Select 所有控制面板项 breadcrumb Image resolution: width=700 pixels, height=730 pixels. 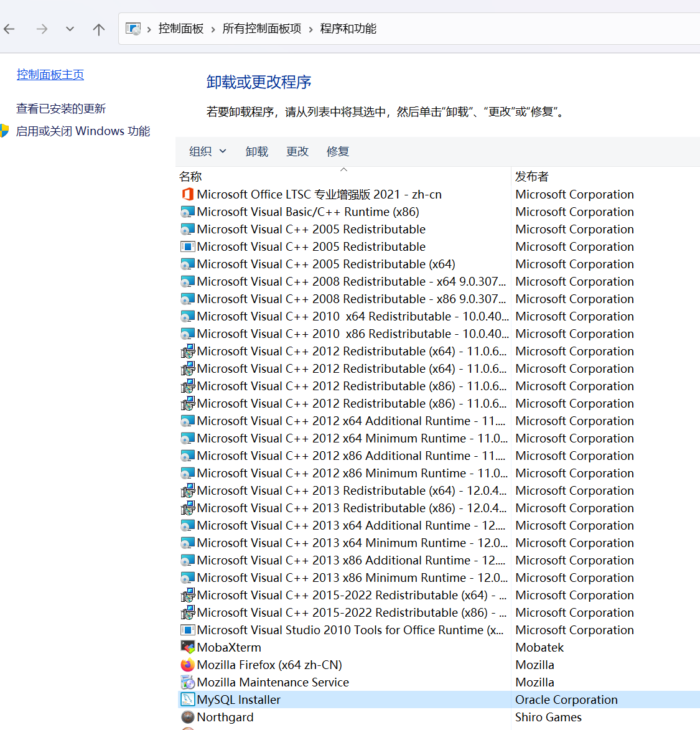[x=262, y=29]
